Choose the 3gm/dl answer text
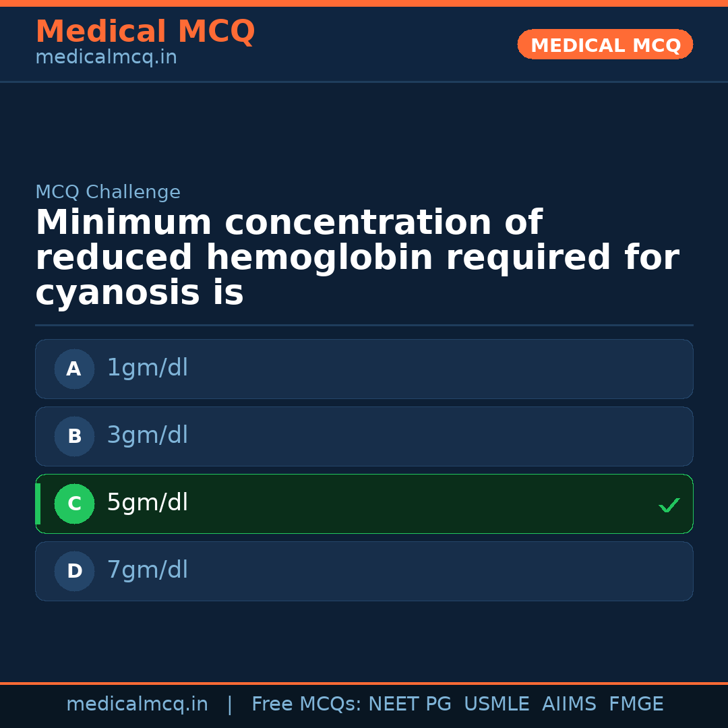Image resolution: width=728 pixels, height=728 pixels. [148, 435]
